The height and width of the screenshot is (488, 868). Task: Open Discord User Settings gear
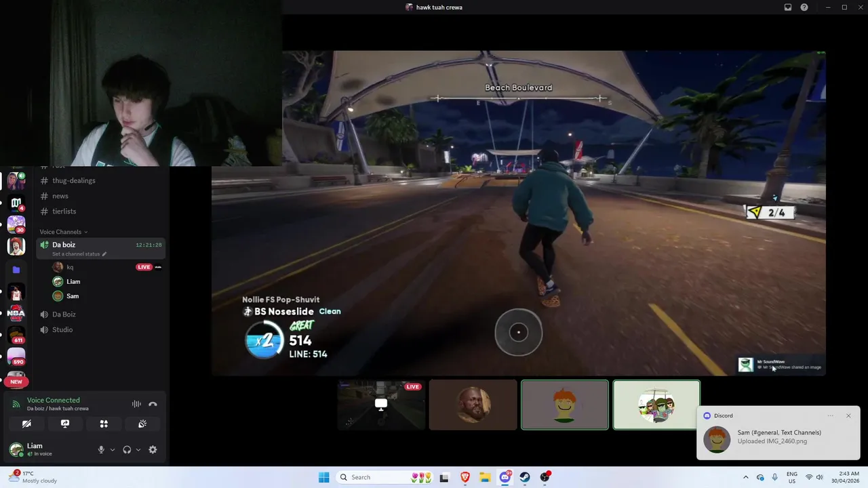[153, 449]
